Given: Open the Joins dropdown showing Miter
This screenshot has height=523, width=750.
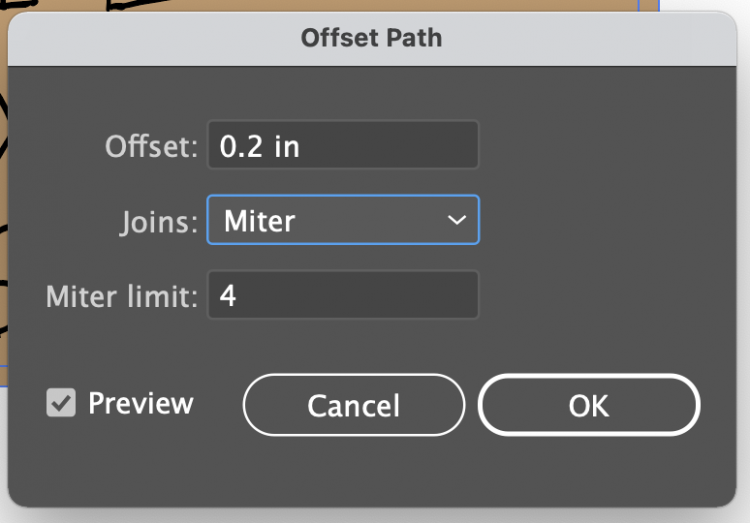Looking at the screenshot, I should (343, 220).
